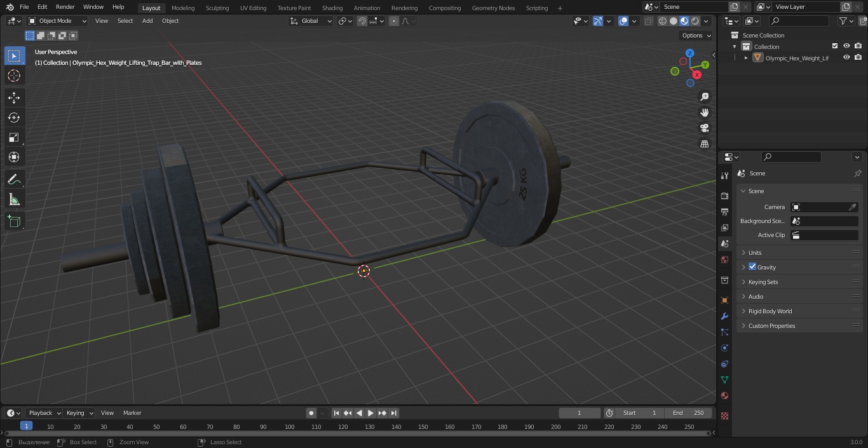
Task: Select the Select Box tool
Action: coord(14,56)
